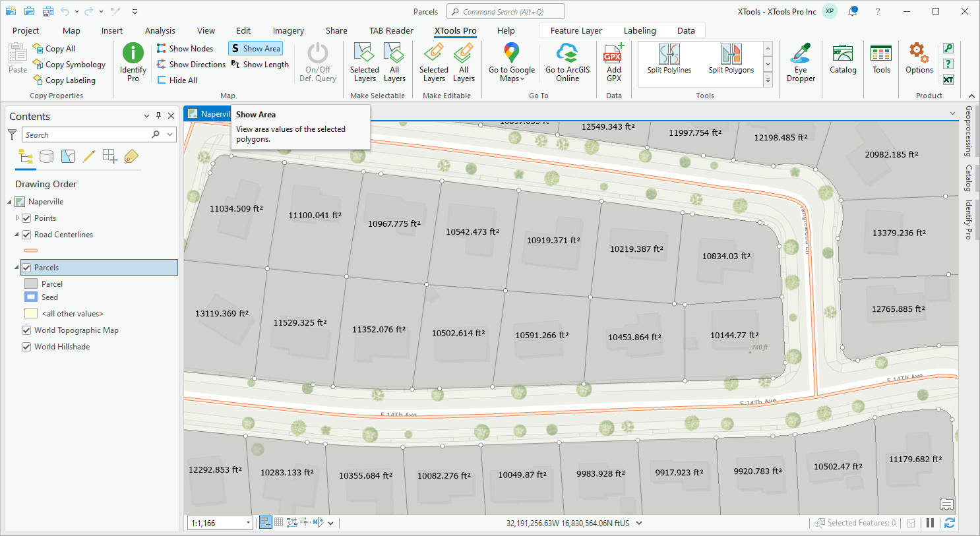Uncheck the Parcels layer checkbox

(27, 268)
